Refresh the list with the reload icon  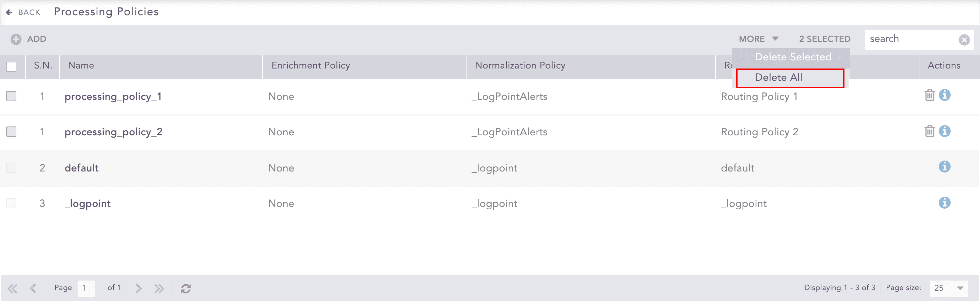186,288
